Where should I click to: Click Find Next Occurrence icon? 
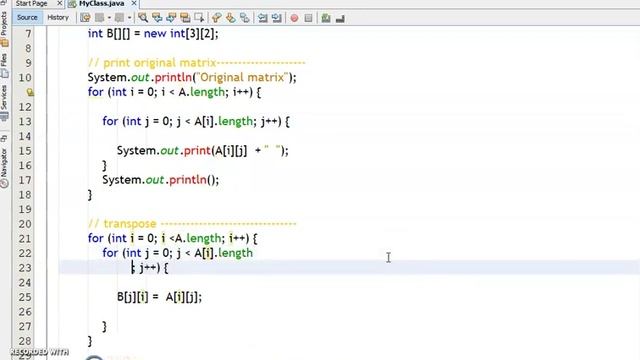pos(171,18)
